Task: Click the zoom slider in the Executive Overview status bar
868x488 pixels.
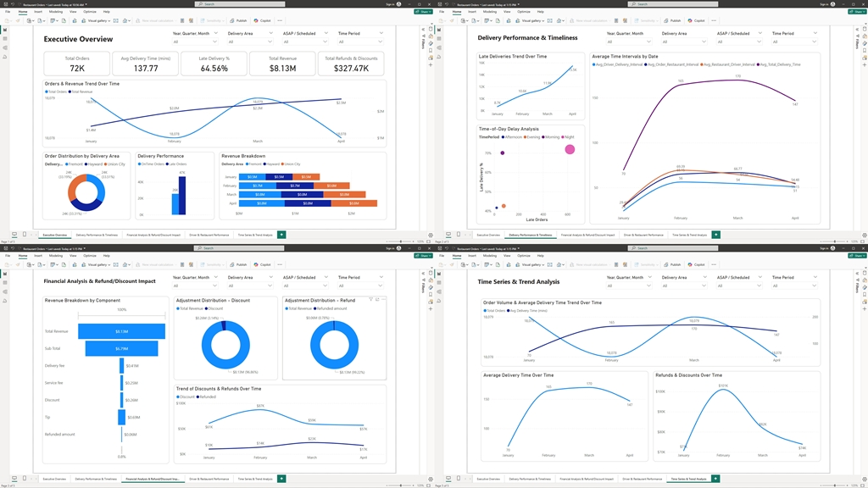Action: click(401, 241)
